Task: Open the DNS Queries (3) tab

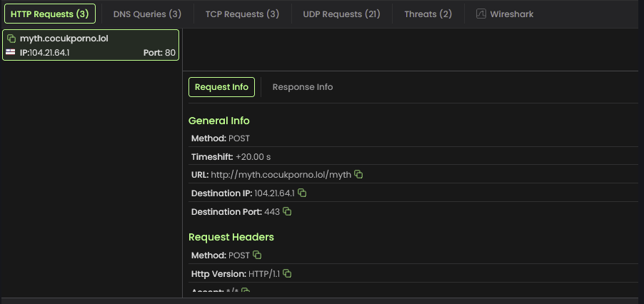Action: click(x=147, y=14)
